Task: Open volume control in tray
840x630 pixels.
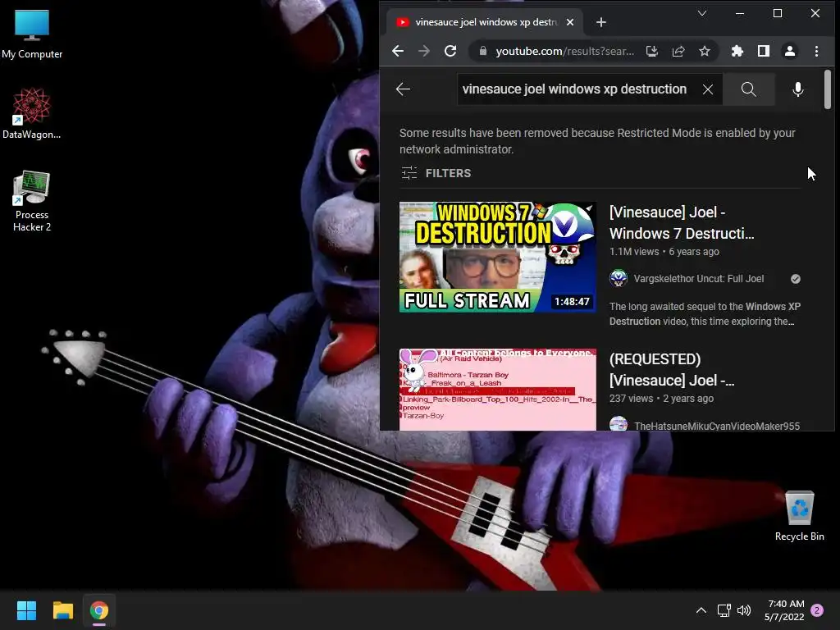Action: [744, 610]
